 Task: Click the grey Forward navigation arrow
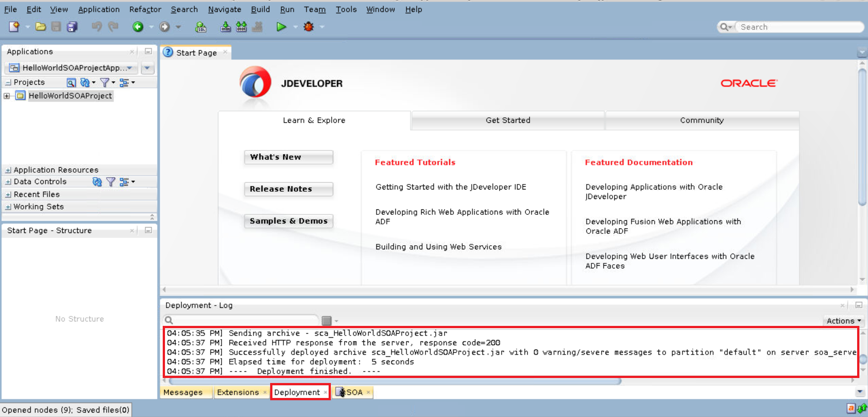pyautogui.click(x=165, y=27)
